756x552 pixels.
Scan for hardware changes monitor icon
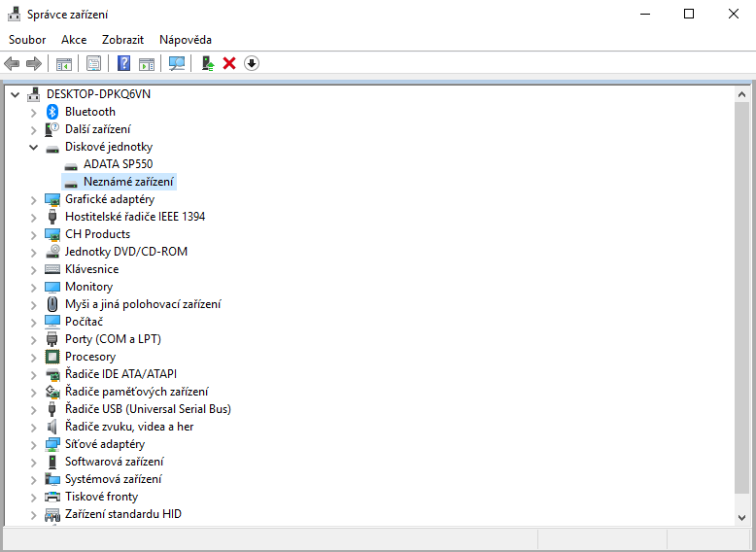pyautogui.click(x=177, y=63)
